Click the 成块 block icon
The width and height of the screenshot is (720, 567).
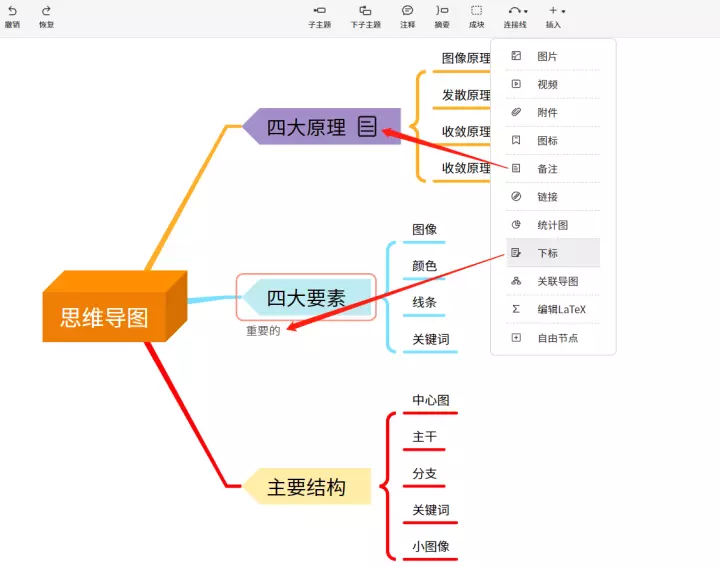point(476,11)
